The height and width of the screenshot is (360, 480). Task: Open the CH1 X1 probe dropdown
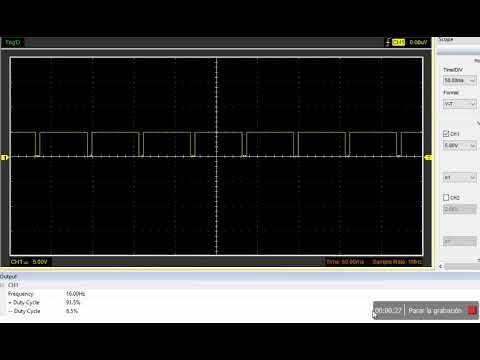pyautogui.click(x=460, y=178)
